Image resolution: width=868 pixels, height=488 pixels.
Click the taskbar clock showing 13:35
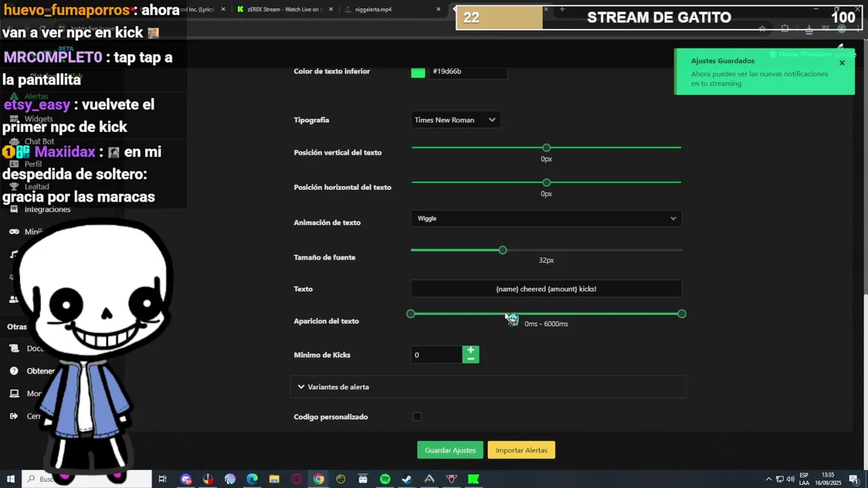(828, 479)
